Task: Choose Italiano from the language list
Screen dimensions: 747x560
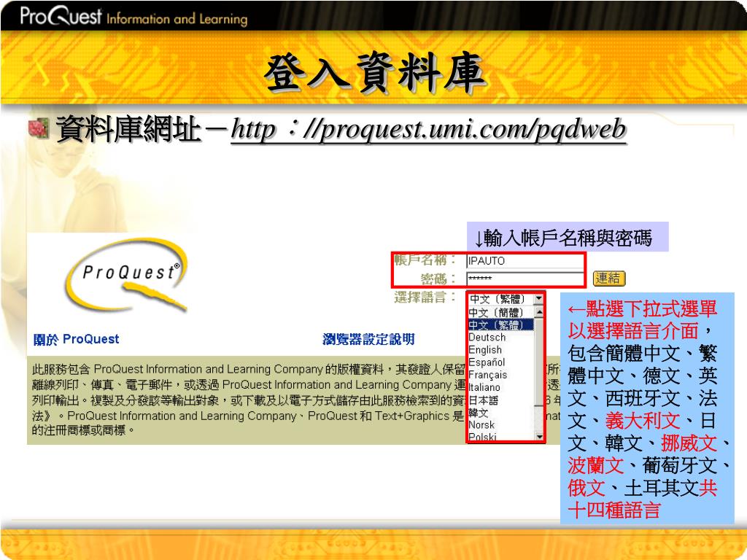Action: point(500,387)
